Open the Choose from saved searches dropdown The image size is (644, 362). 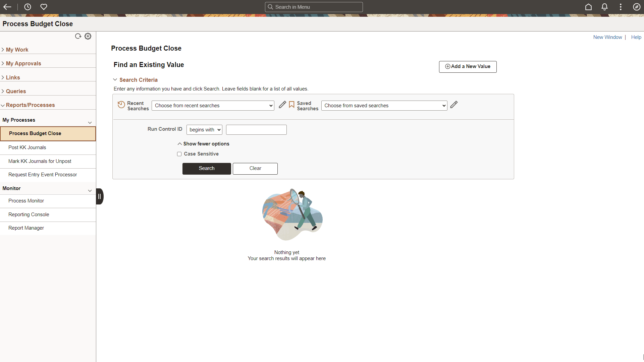click(x=384, y=105)
